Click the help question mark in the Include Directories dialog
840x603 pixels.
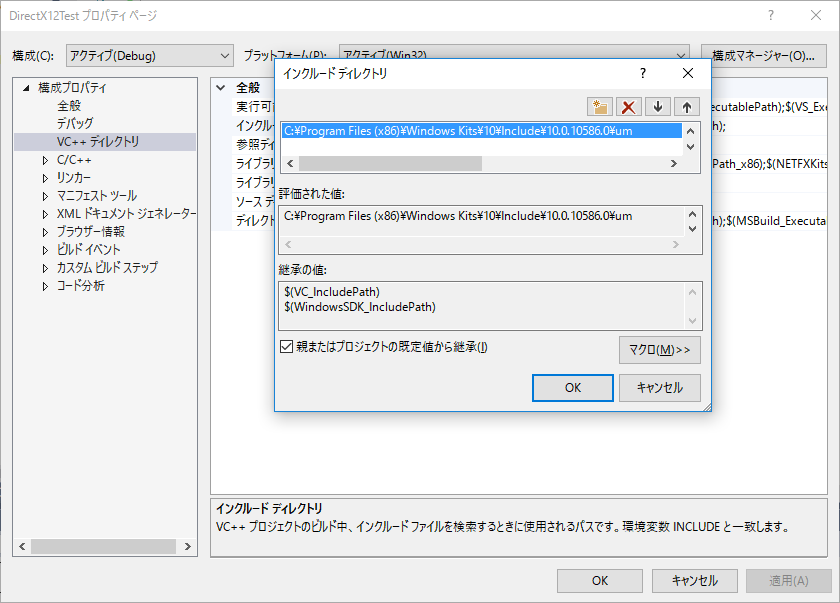pyautogui.click(x=643, y=73)
